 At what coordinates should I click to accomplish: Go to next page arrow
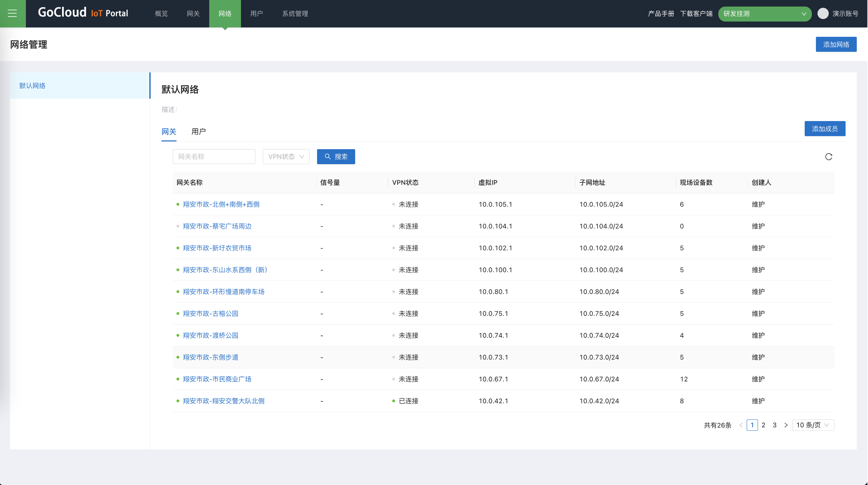(x=786, y=425)
